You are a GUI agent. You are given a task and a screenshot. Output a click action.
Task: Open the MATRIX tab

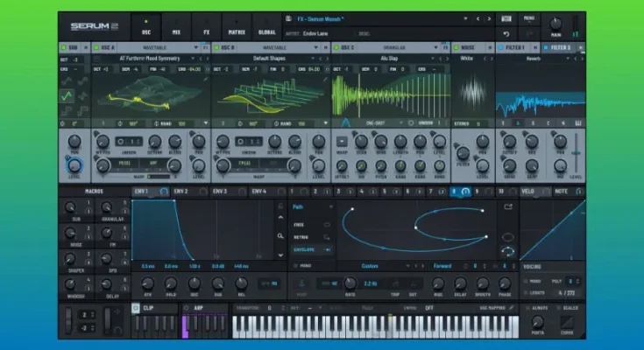point(237,26)
